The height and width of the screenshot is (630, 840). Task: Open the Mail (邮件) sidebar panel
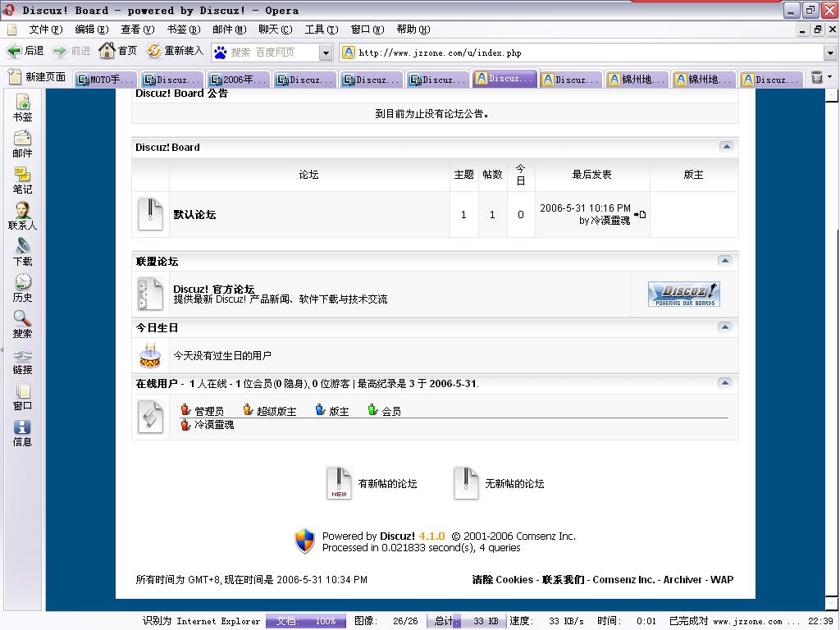click(x=22, y=144)
